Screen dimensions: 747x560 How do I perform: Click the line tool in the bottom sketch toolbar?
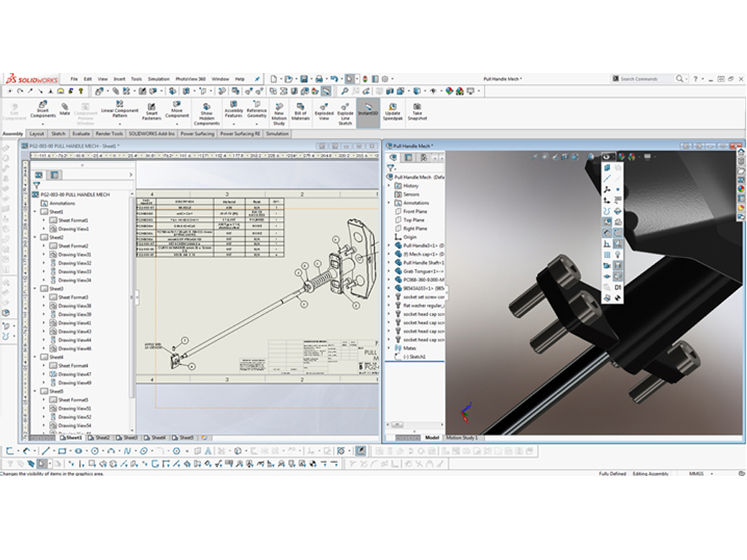tap(46, 451)
